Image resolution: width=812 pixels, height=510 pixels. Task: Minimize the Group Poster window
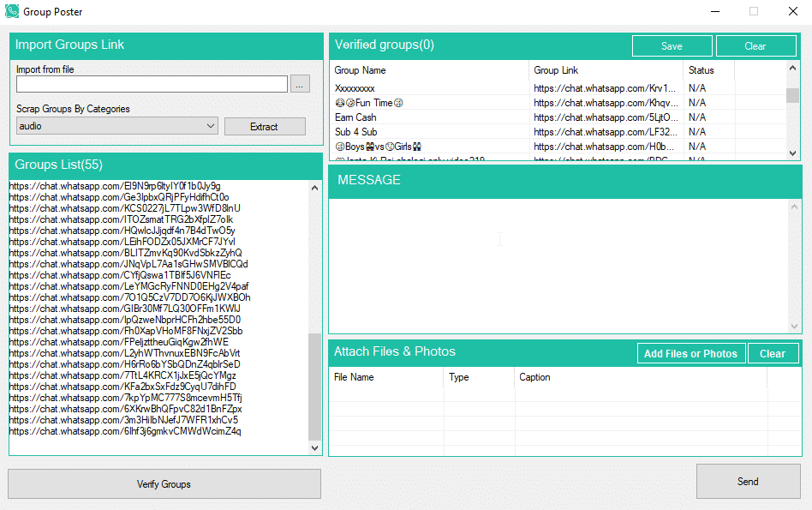[x=715, y=11]
